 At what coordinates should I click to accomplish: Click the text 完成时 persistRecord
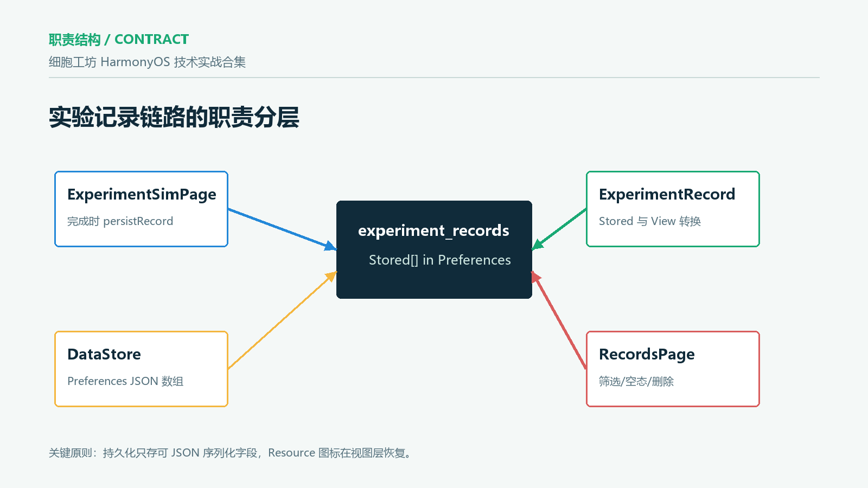point(120,221)
